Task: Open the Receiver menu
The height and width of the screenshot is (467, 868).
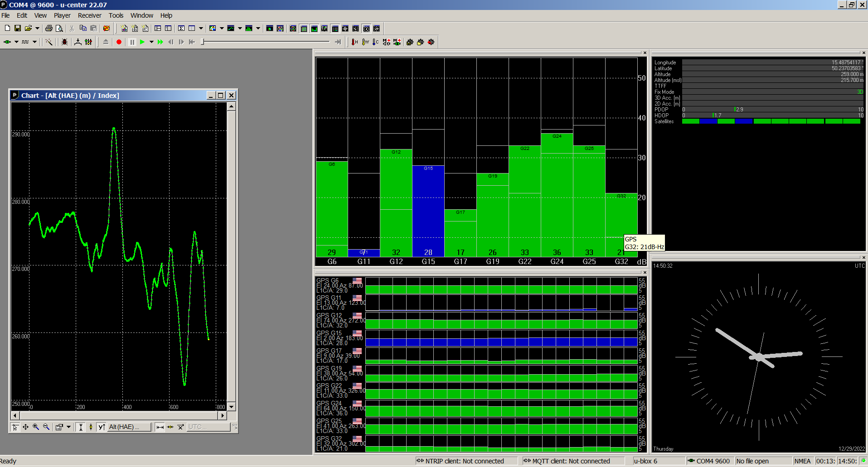Action: point(89,15)
